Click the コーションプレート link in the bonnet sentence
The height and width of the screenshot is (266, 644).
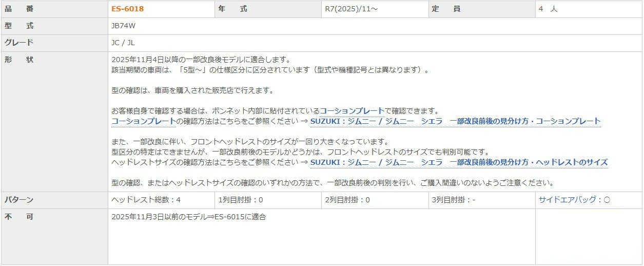[x=352, y=111]
